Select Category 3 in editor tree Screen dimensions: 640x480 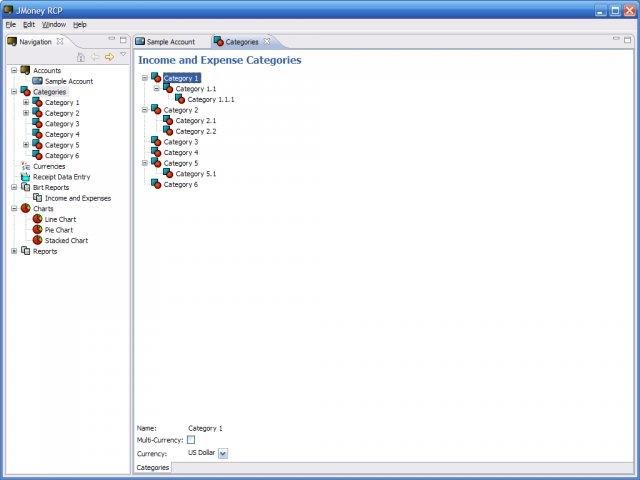point(181,142)
